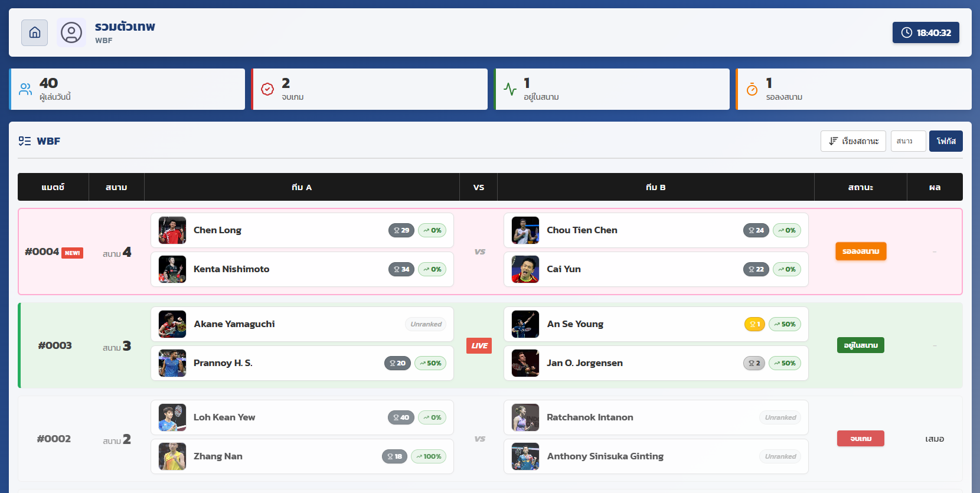Select the สถานะ column header
Image resolution: width=980 pixels, height=493 pixels.
(x=860, y=187)
